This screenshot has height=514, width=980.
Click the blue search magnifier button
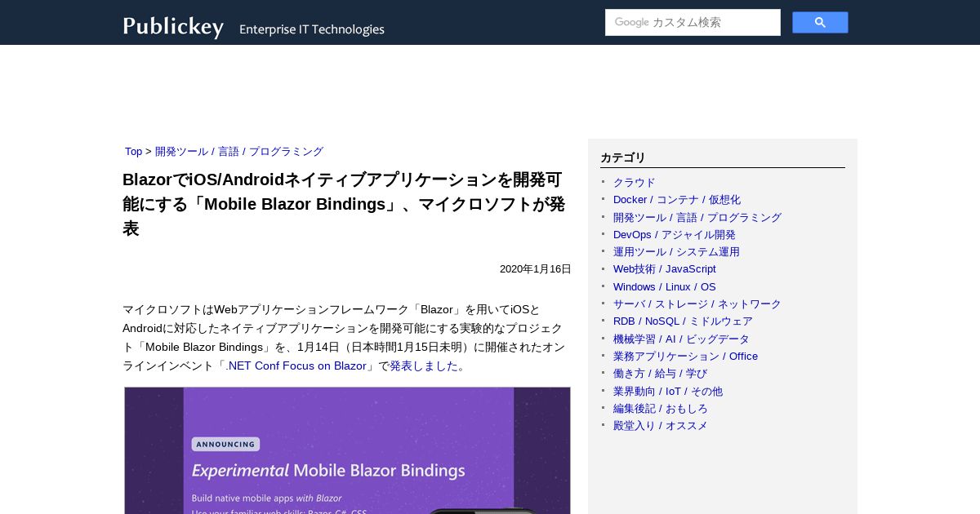pos(820,22)
